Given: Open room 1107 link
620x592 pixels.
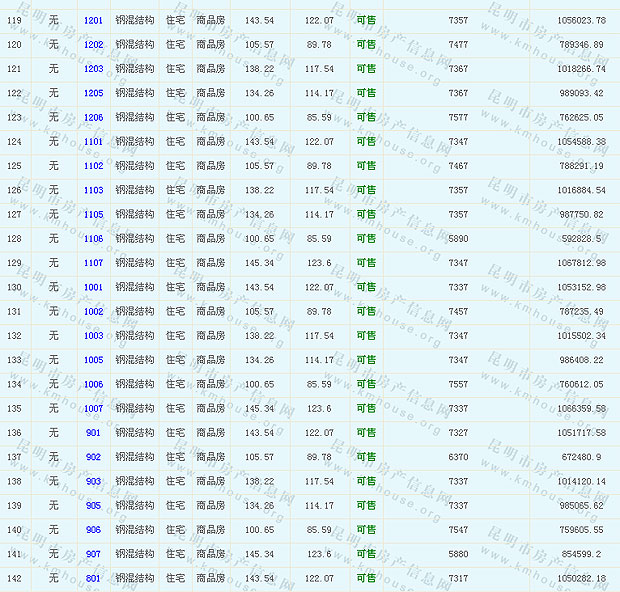Looking at the screenshot, I should coord(93,263).
